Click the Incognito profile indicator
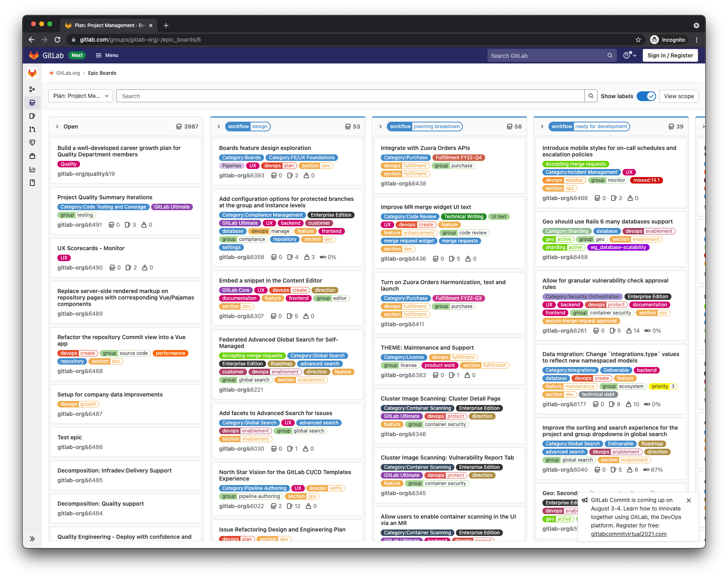 (x=668, y=40)
